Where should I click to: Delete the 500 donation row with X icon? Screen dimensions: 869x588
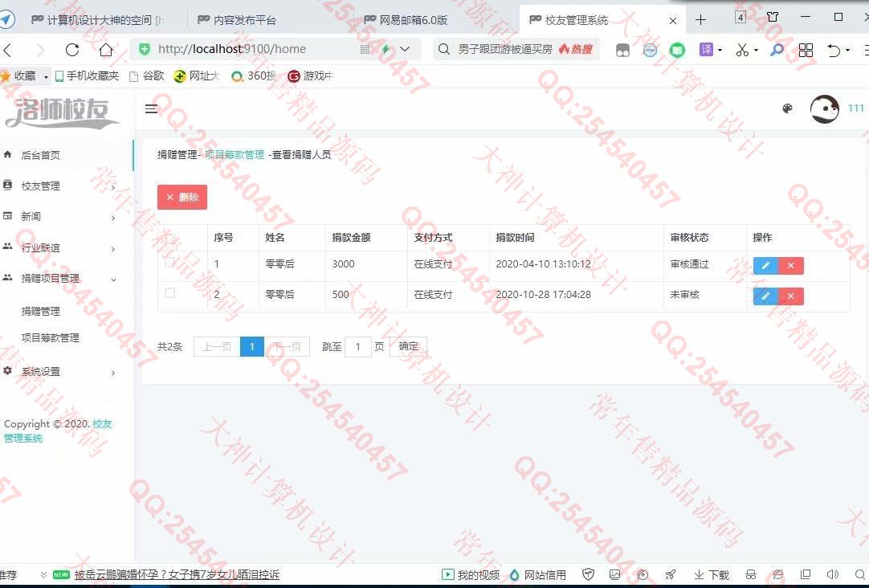(x=791, y=296)
